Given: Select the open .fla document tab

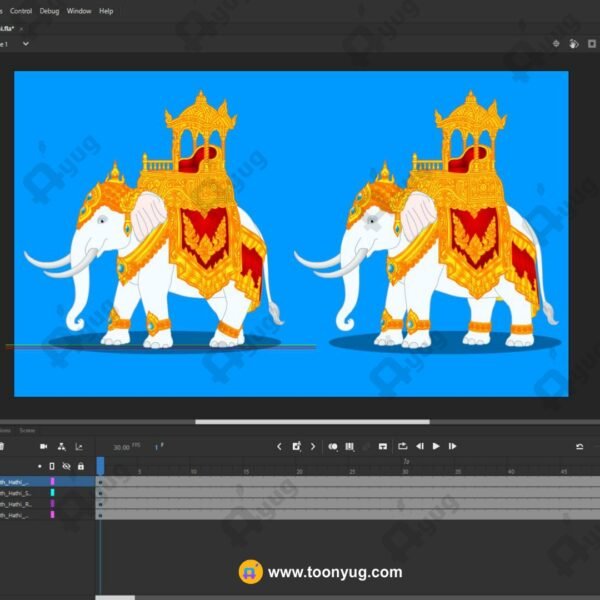Looking at the screenshot, I should [7, 29].
